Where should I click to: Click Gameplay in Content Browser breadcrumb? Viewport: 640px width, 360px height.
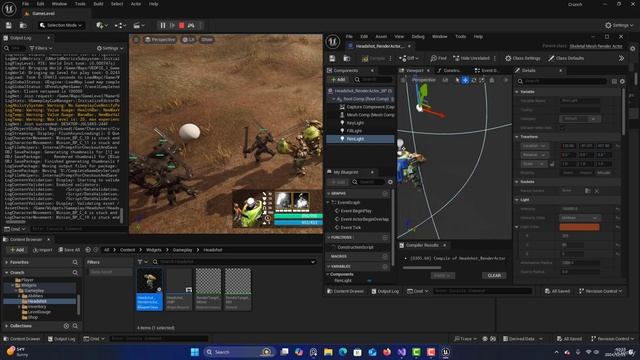pyautogui.click(x=182, y=250)
